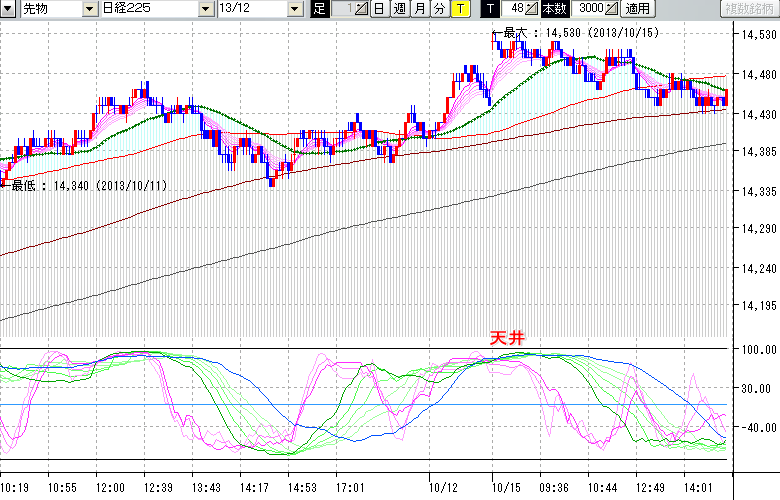The height and width of the screenshot is (500, 780).
Task: Open the 日経225 symbol dropdown
Action: [204, 9]
